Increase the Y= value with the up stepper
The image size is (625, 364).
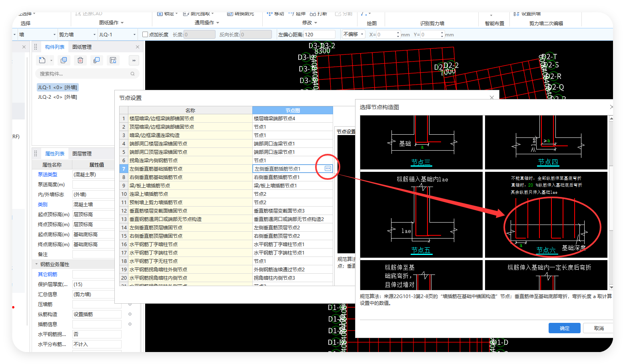pyautogui.click(x=442, y=33)
